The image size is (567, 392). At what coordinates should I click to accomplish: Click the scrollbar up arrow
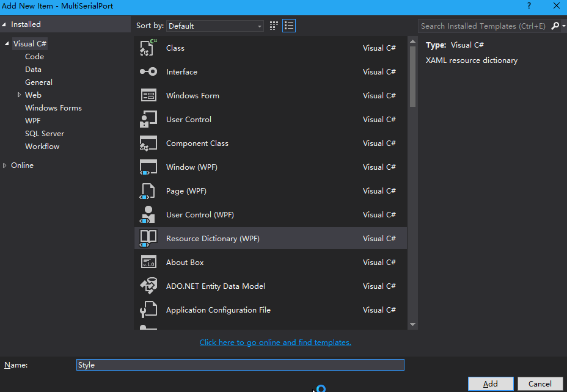pyautogui.click(x=412, y=42)
